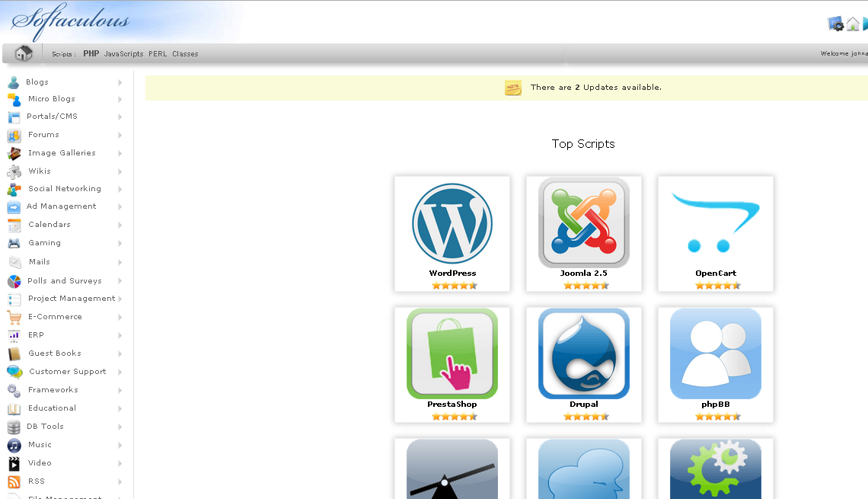Screen dimensions: 868x499
Task: Click the OpenCart star rating
Action: (x=717, y=286)
